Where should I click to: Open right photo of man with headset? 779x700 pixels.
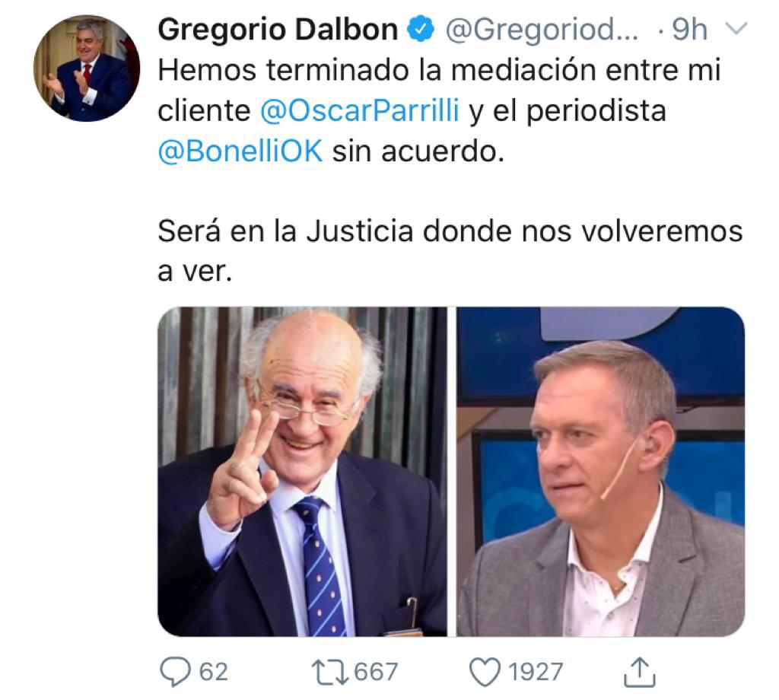(601, 472)
